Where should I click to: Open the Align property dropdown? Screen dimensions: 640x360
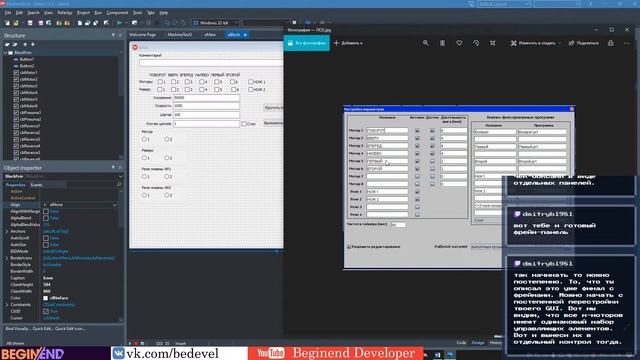115,205
